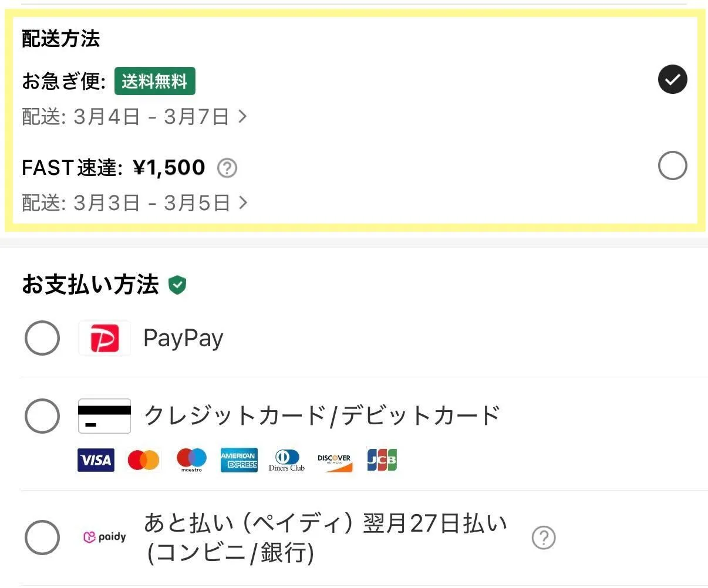
Task: Choose Paidy あと払い radio button
Action: pyautogui.click(x=42, y=538)
